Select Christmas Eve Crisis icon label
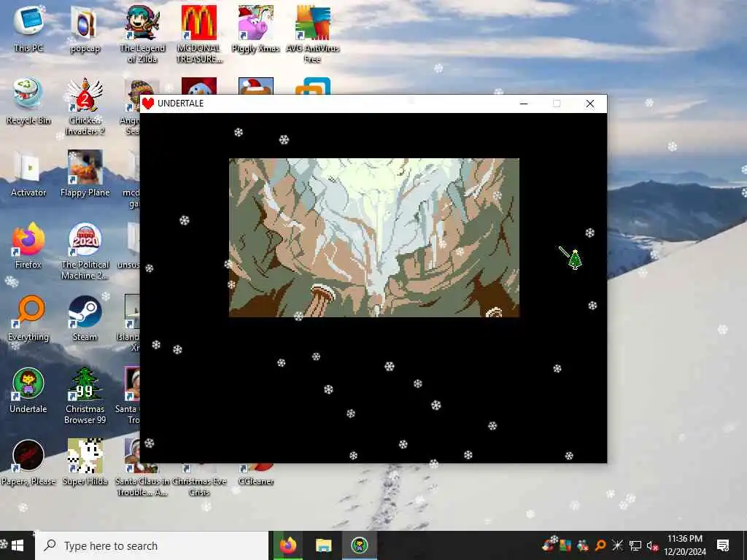 [x=199, y=486]
